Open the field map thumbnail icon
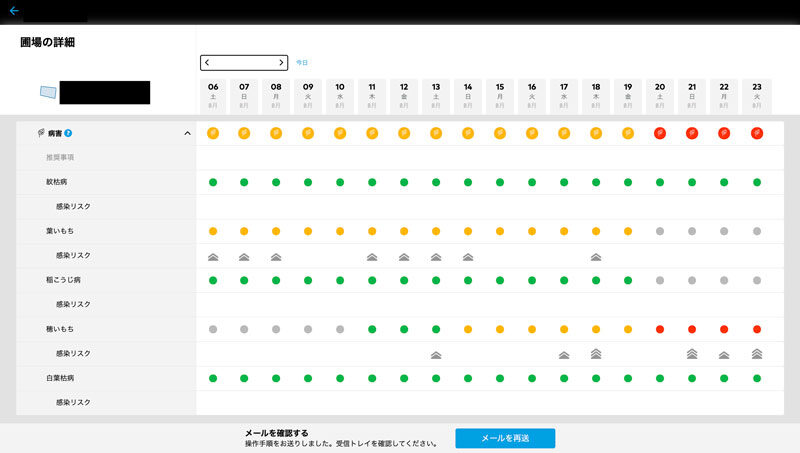 point(48,92)
